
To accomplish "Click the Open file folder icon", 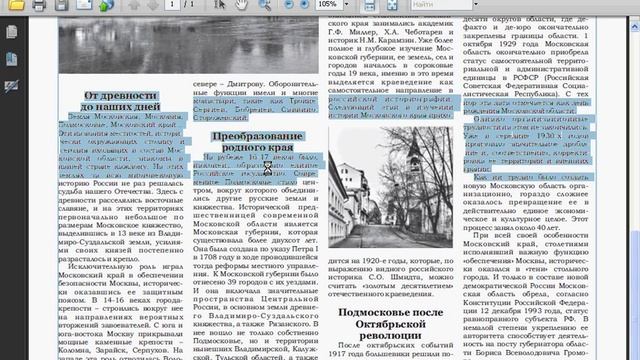I will 16,5.
